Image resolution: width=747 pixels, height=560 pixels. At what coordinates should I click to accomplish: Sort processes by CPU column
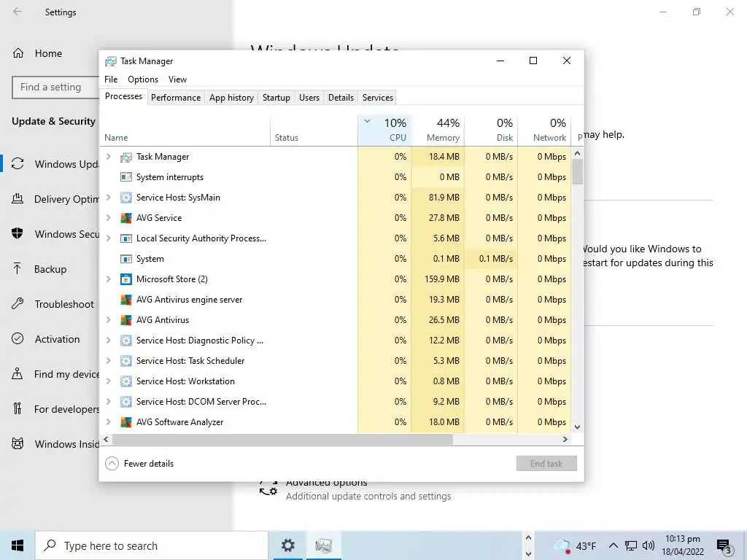tap(384, 130)
